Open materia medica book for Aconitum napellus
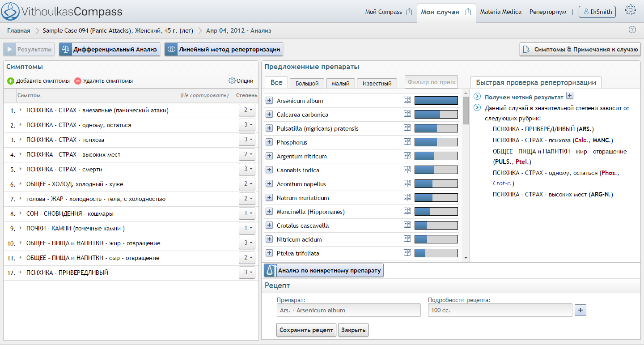The image size is (644, 345). 407,184
